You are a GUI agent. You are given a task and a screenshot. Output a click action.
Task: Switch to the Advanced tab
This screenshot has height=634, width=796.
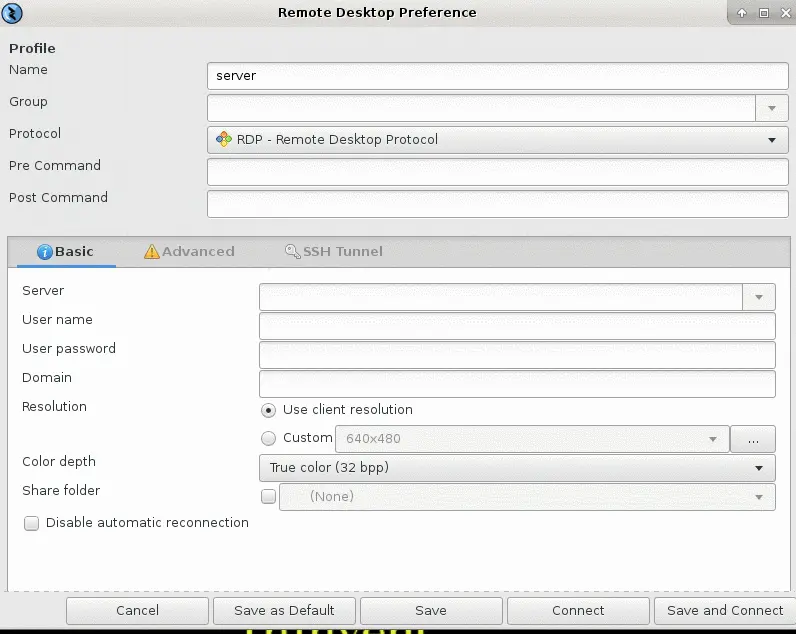(x=189, y=252)
